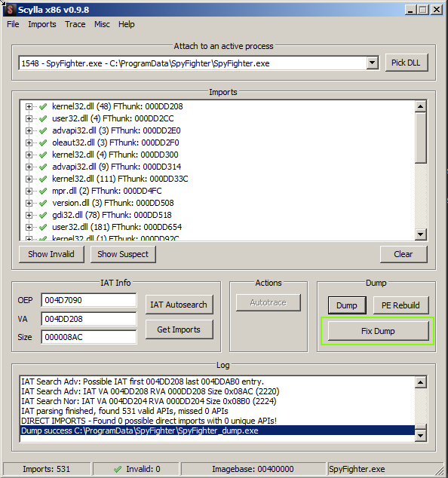Click green checkmark beside oleaut32.dll entry

pyautogui.click(x=43, y=142)
